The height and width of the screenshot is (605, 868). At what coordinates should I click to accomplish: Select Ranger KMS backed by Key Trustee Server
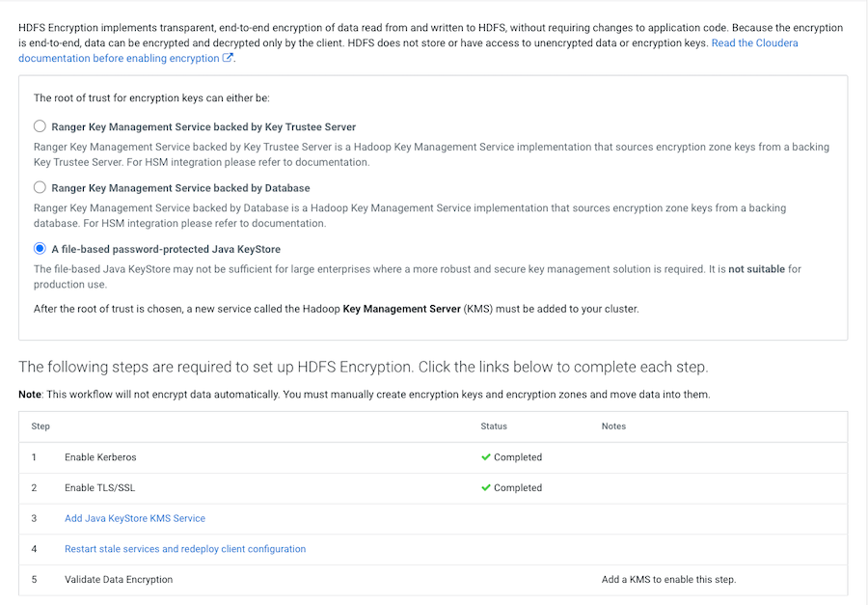(x=40, y=126)
